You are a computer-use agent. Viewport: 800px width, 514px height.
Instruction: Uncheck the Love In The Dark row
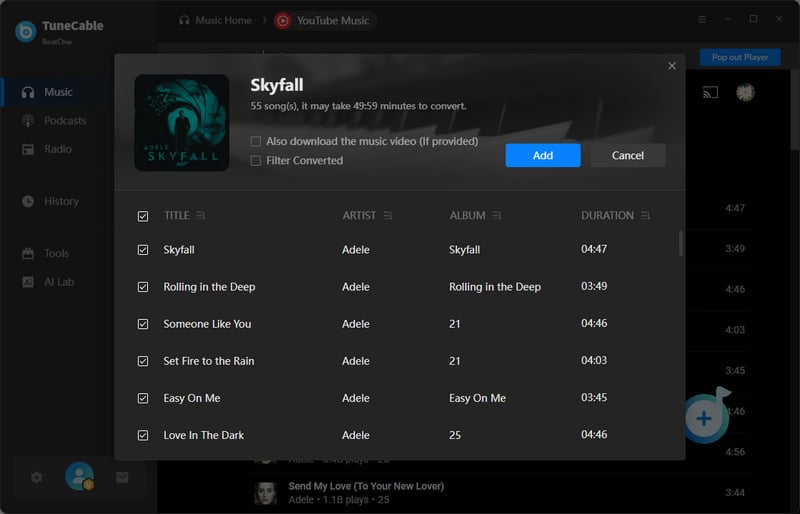(143, 435)
